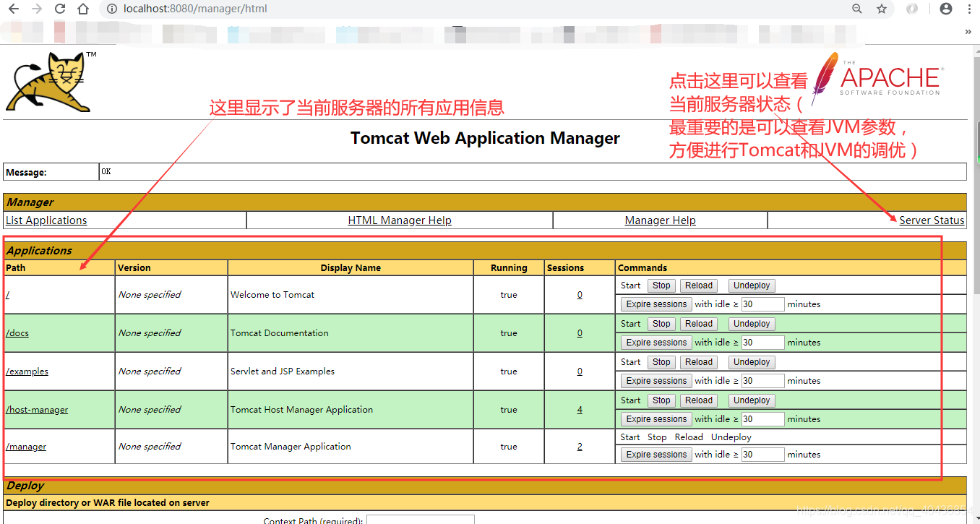Stop the root Welcome to Tomcat application
Image resolution: width=980 pixels, height=524 pixels.
point(661,285)
